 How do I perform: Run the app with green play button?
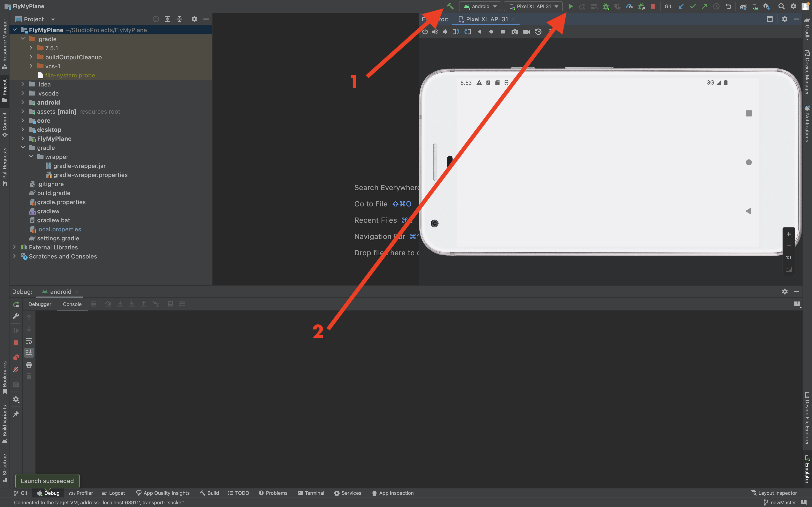click(570, 6)
